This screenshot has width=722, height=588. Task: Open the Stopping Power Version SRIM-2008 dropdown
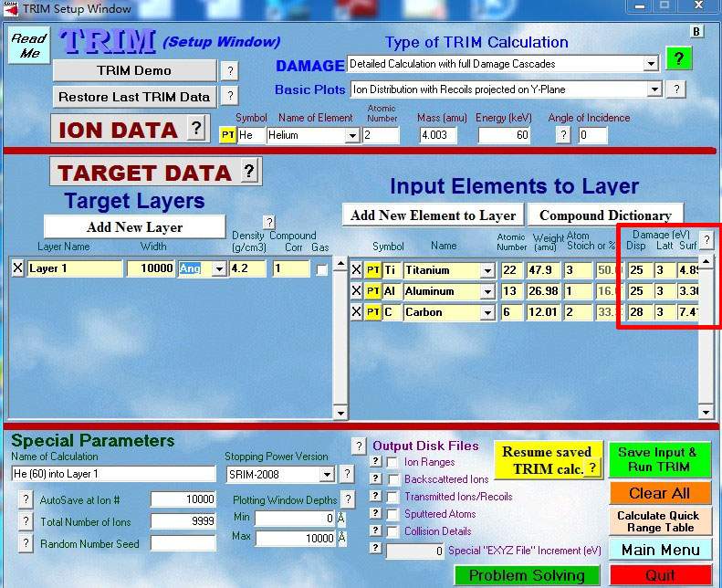[x=327, y=474]
